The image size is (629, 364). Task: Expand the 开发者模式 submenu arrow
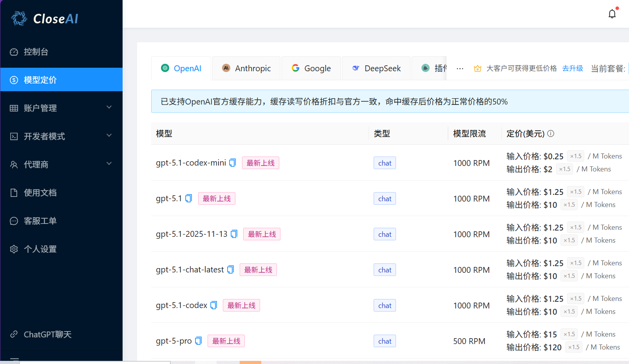(109, 135)
